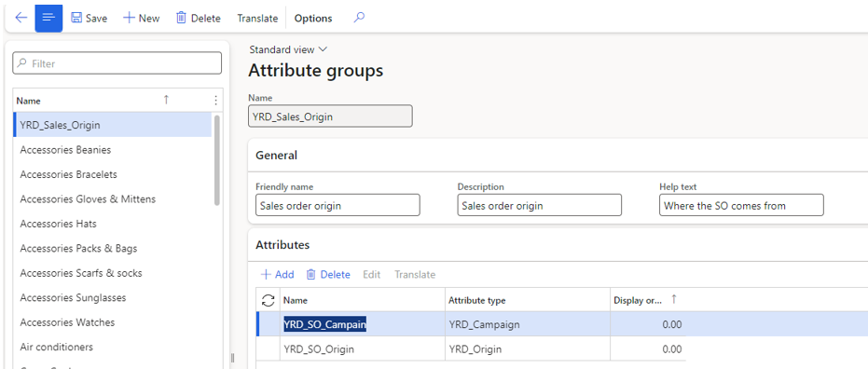Click display order 0.00 for YRD_SO_Origin
The width and height of the screenshot is (868, 369).
click(x=648, y=349)
